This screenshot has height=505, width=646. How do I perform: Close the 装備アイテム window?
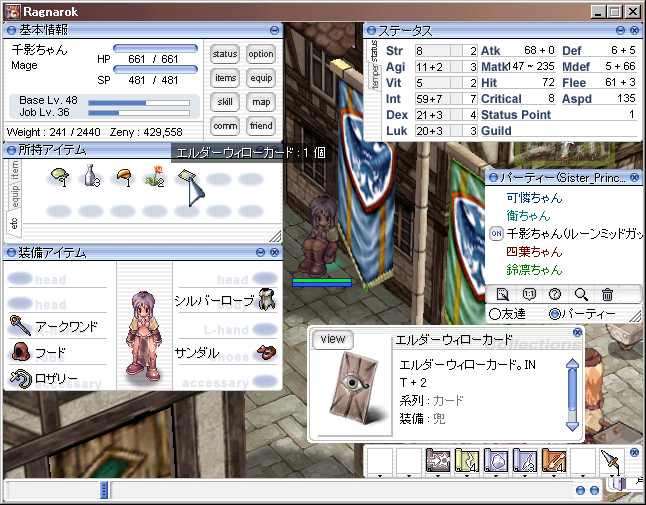click(274, 252)
